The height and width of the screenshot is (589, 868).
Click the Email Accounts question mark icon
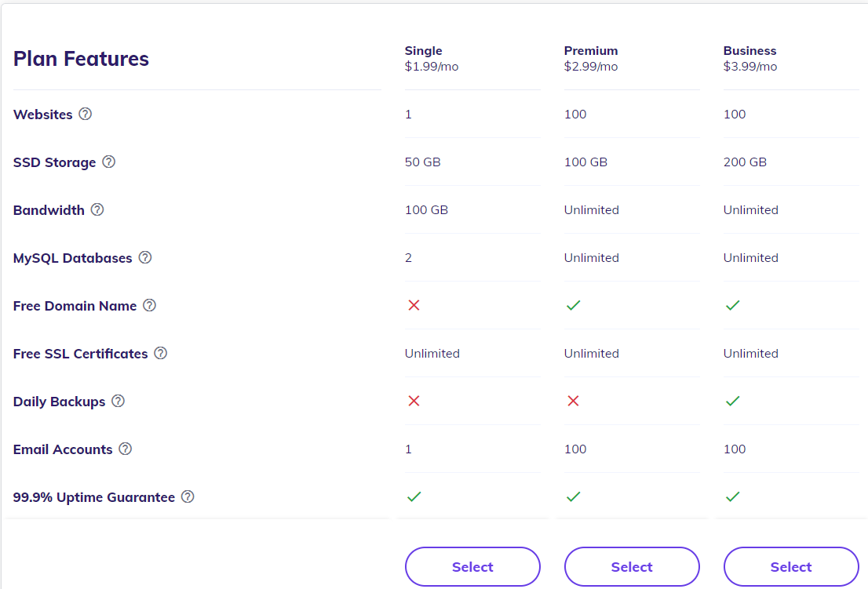tap(125, 449)
